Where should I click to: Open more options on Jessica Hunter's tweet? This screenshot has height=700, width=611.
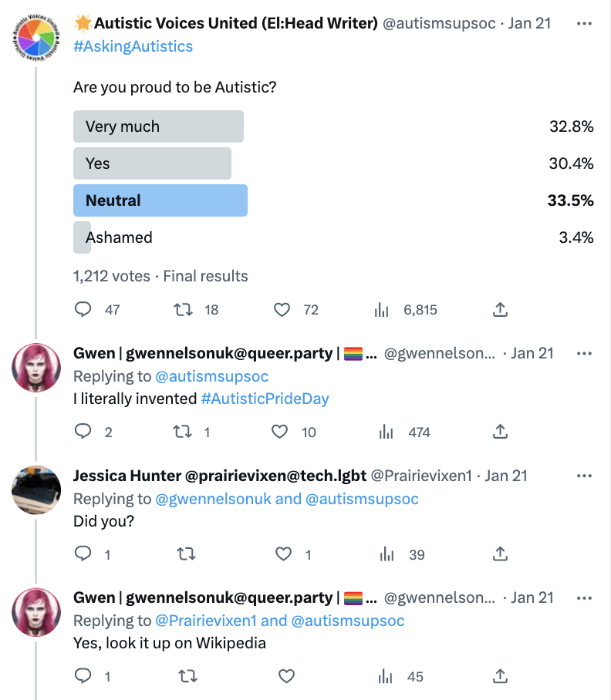click(x=584, y=476)
